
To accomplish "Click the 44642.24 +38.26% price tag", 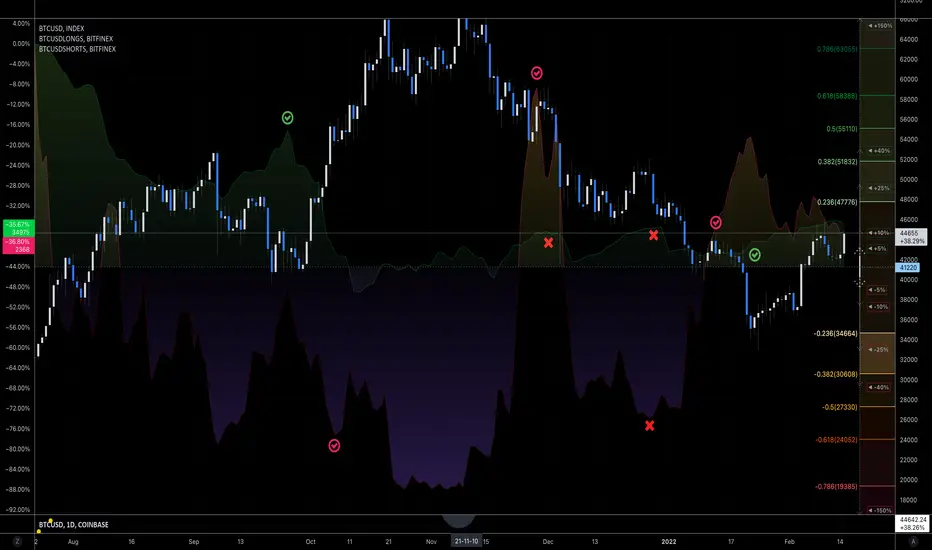I will 912,523.
